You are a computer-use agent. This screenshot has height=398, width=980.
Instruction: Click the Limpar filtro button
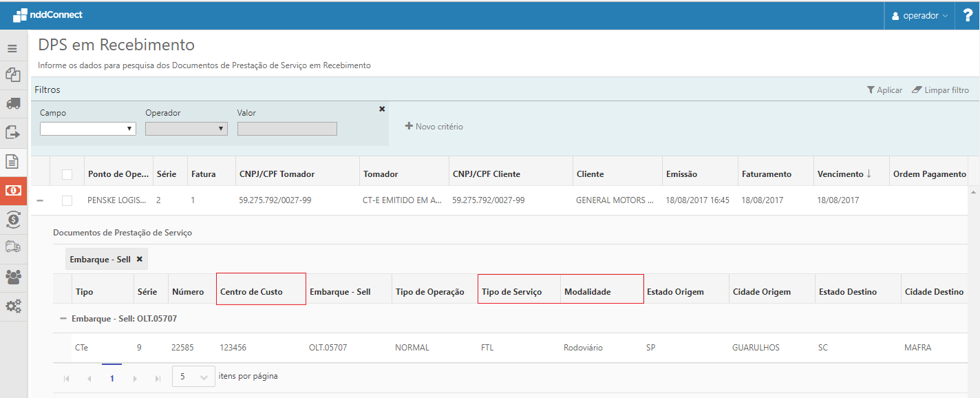(x=940, y=90)
